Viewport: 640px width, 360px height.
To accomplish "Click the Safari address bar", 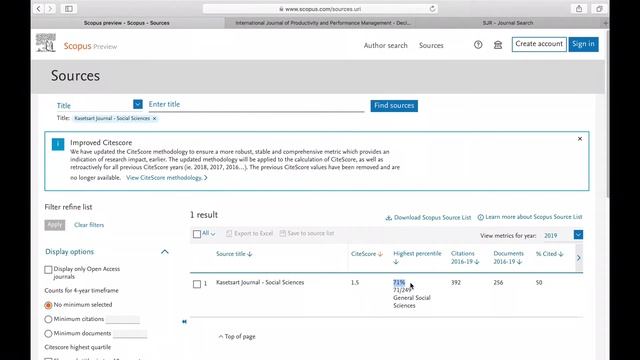I will point(320,9).
